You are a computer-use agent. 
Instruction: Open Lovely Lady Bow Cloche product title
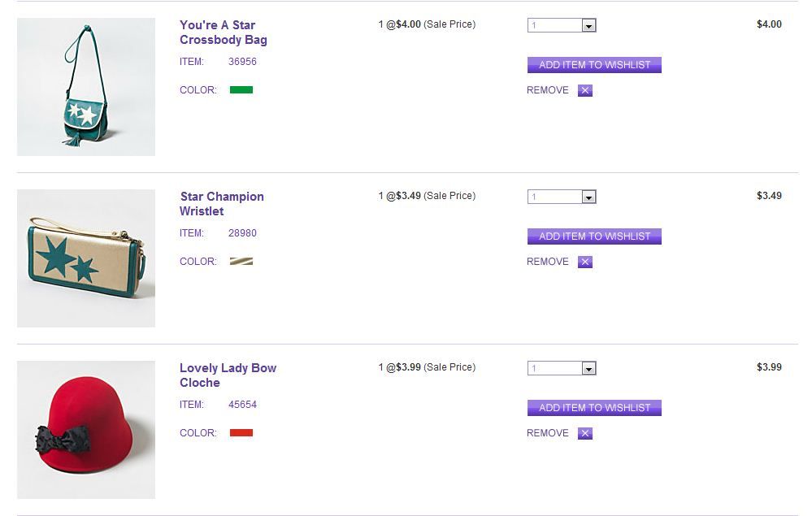228,375
